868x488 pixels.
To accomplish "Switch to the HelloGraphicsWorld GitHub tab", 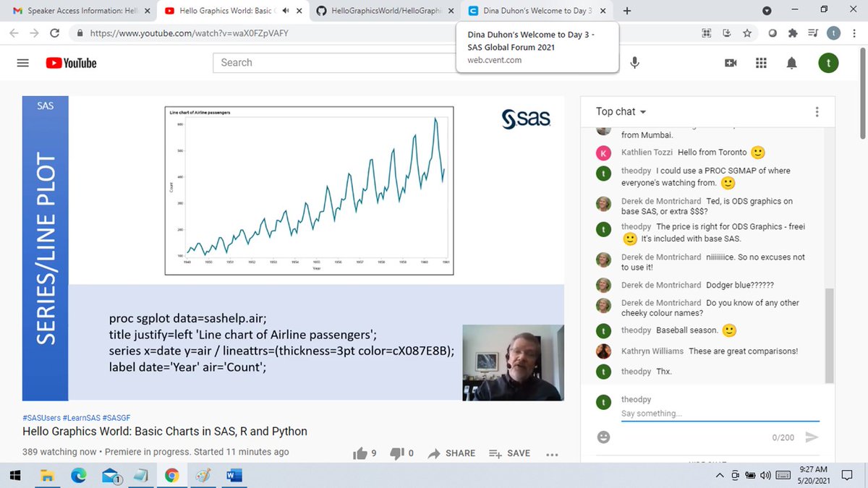I will [x=383, y=11].
